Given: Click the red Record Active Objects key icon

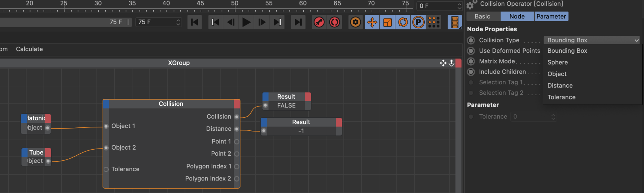Looking at the screenshot, I should click(319, 22).
